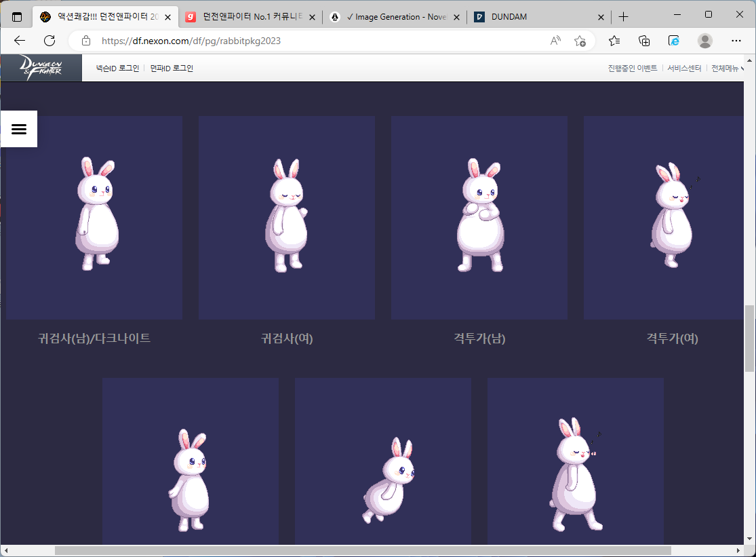This screenshot has width=756, height=557.
Task: Minimize the browser window
Action: pos(677,15)
